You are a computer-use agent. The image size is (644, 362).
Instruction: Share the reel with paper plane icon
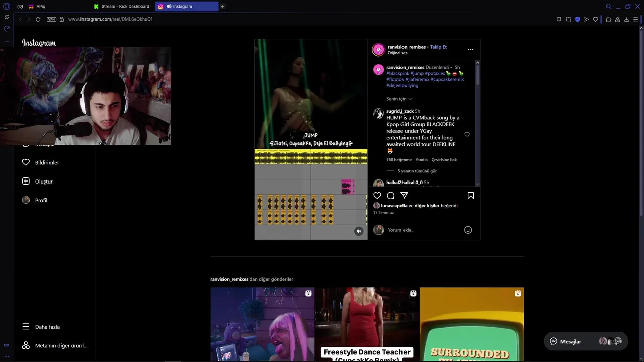[404, 195]
